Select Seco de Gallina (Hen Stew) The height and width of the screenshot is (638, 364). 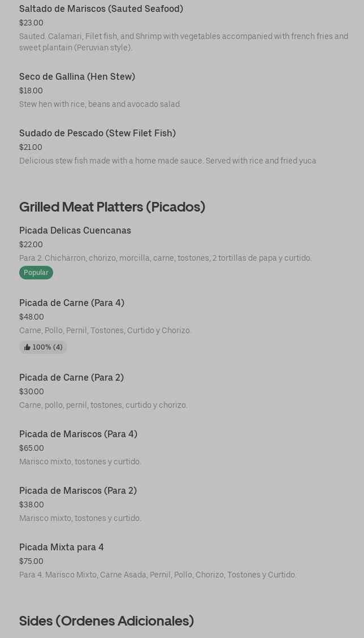click(x=77, y=77)
